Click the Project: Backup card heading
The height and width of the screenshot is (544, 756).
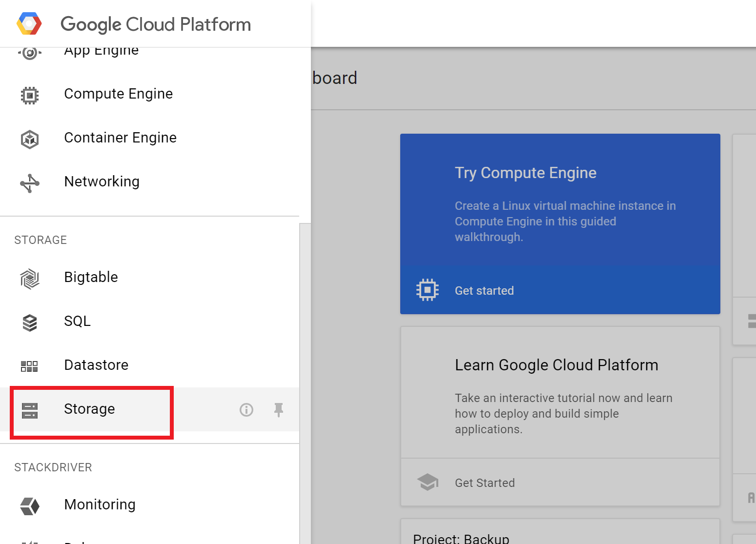tap(461, 538)
